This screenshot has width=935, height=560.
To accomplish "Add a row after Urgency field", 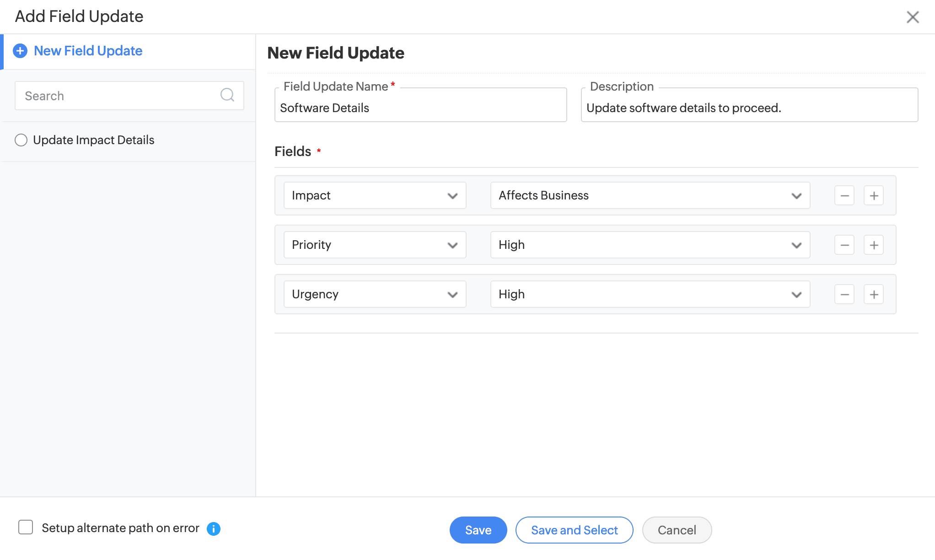I will click(x=873, y=295).
